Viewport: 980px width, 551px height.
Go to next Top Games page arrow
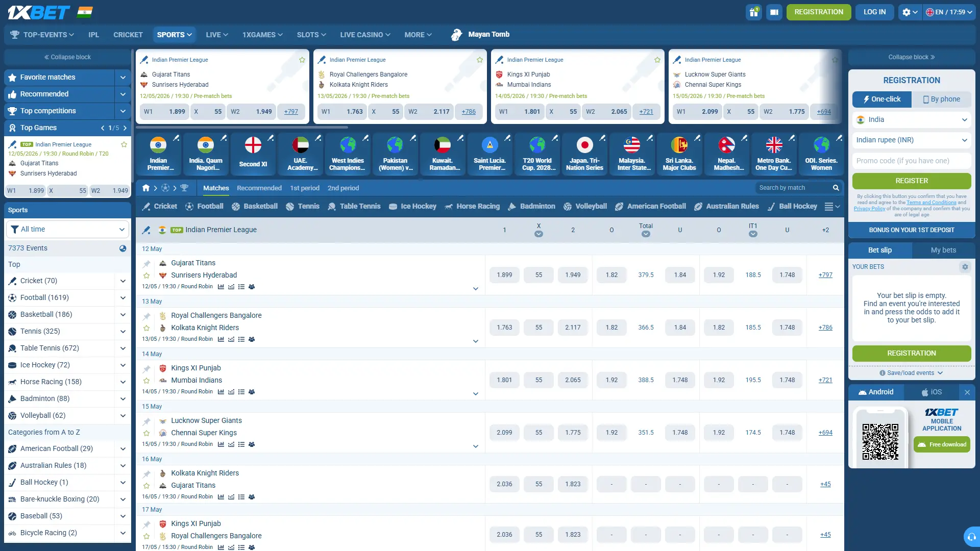(125, 128)
